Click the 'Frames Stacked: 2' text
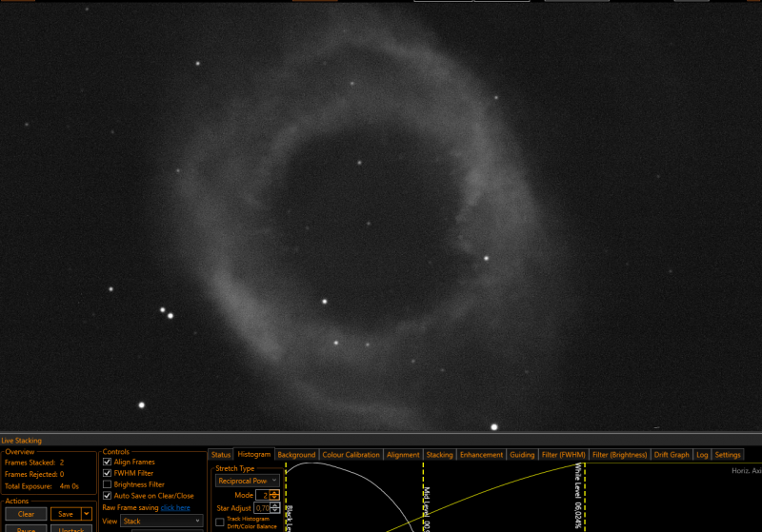This screenshot has width=762, height=532. point(34,463)
